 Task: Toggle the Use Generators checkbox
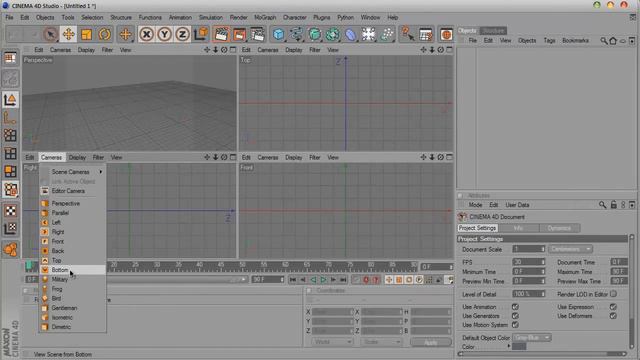pos(515,316)
